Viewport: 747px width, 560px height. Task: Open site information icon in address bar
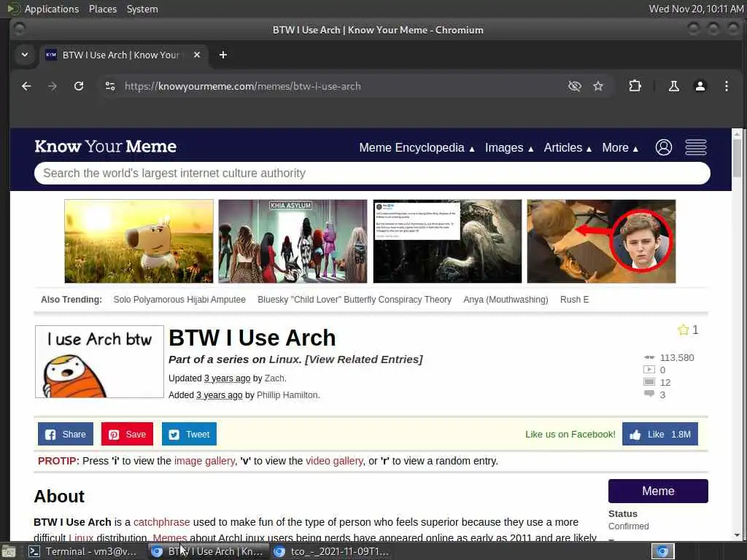110,86
